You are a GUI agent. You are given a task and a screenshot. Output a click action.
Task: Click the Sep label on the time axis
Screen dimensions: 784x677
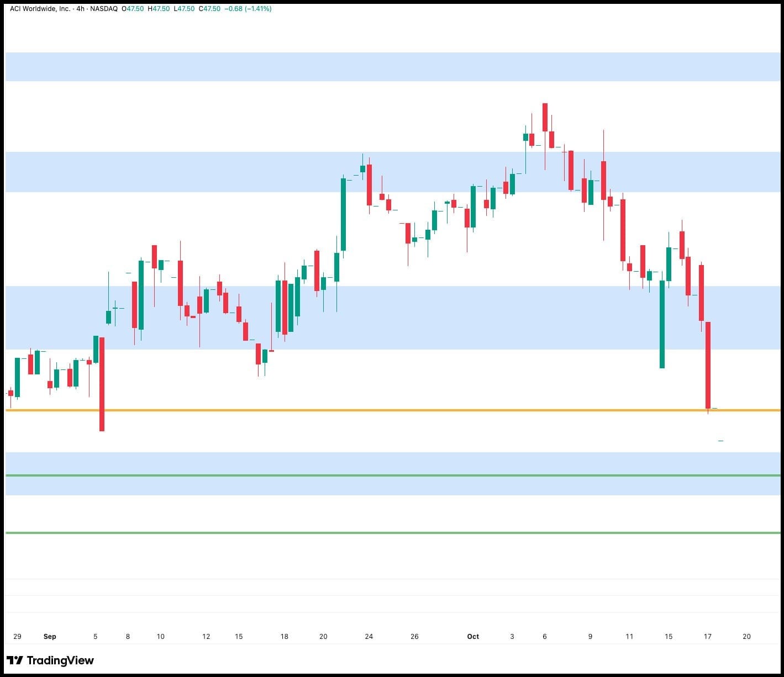pos(50,637)
